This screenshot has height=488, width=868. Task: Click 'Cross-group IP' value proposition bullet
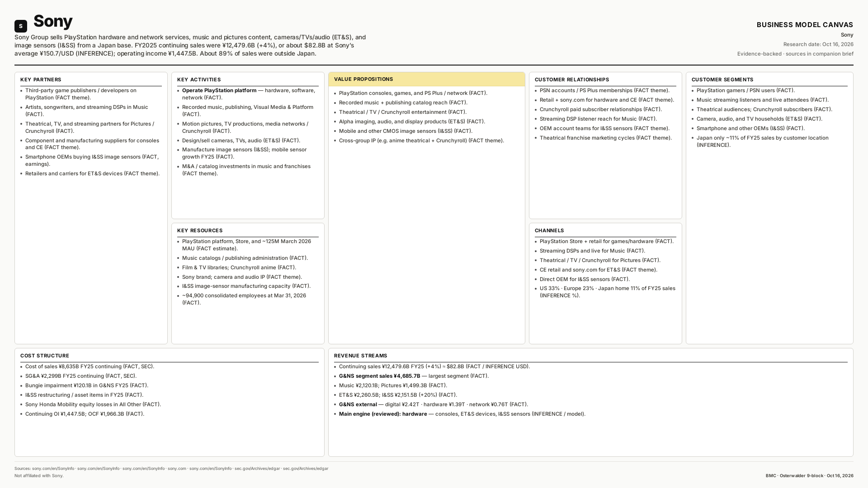[x=421, y=141]
